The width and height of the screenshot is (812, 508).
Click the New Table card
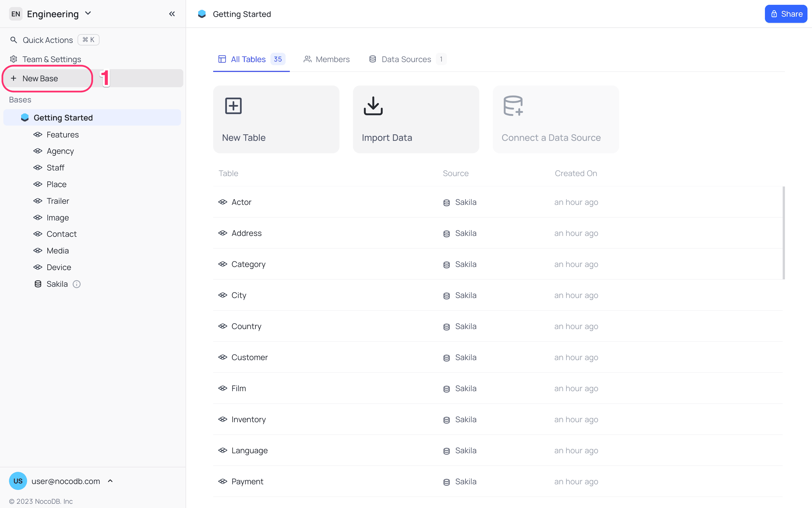[x=276, y=119]
